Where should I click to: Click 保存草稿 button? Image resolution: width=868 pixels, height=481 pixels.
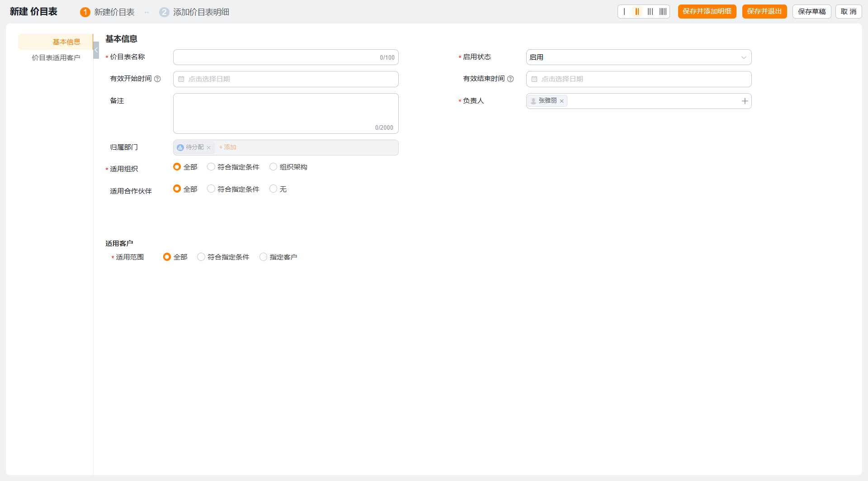click(x=812, y=12)
